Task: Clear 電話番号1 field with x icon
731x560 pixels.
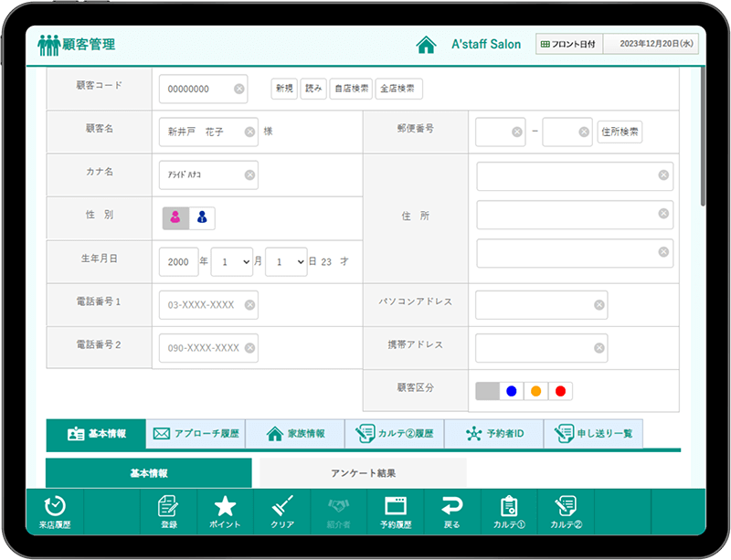Action: pos(249,305)
